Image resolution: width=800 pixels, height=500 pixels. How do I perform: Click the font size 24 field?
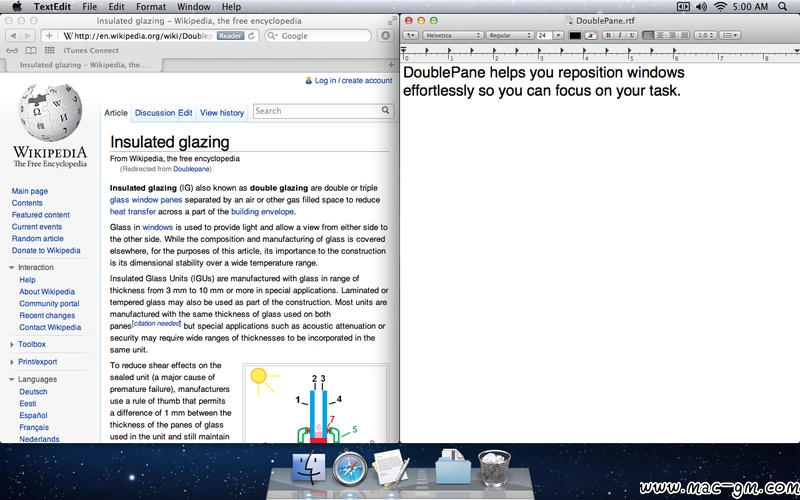[x=544, y=35]
